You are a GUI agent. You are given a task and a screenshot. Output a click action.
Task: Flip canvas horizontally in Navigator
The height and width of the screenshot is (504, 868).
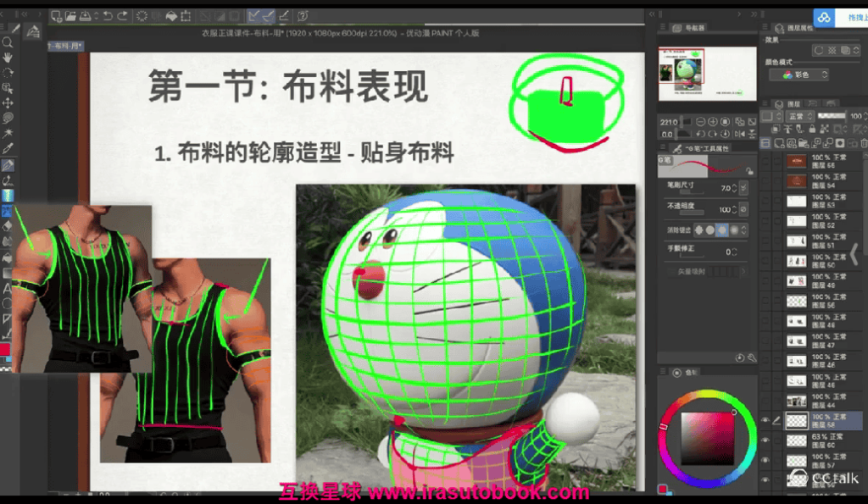(x=739, y=133)
